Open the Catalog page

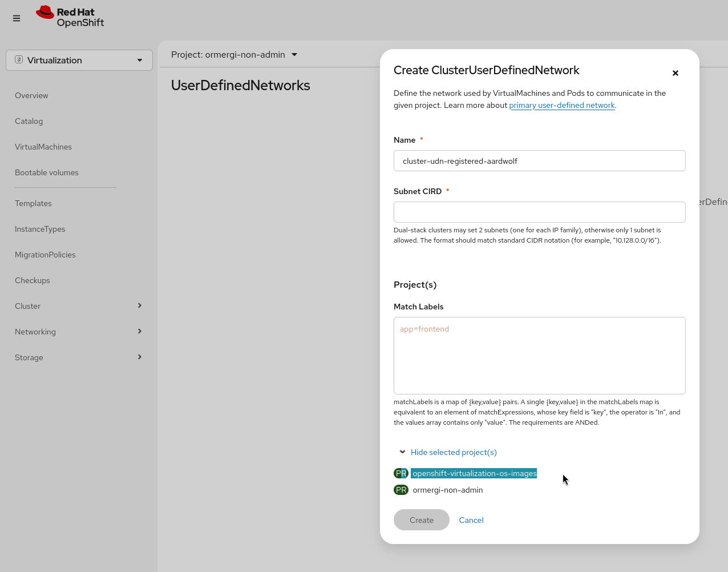click(x=29, y=121)
